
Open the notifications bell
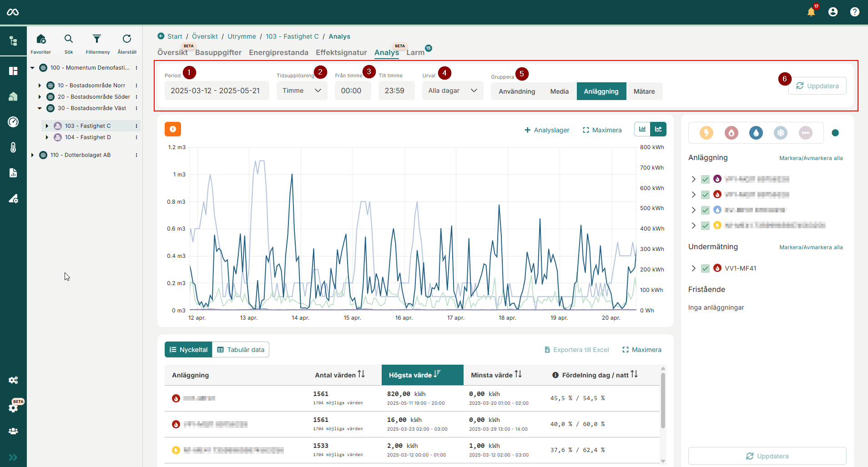pyautogui.click(x=811, y=12)
